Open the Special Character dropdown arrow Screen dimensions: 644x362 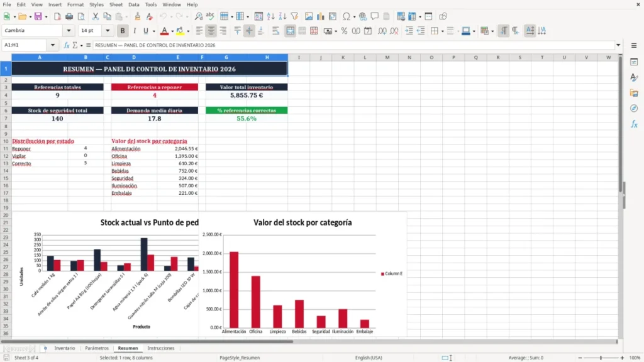pos(354,17)
